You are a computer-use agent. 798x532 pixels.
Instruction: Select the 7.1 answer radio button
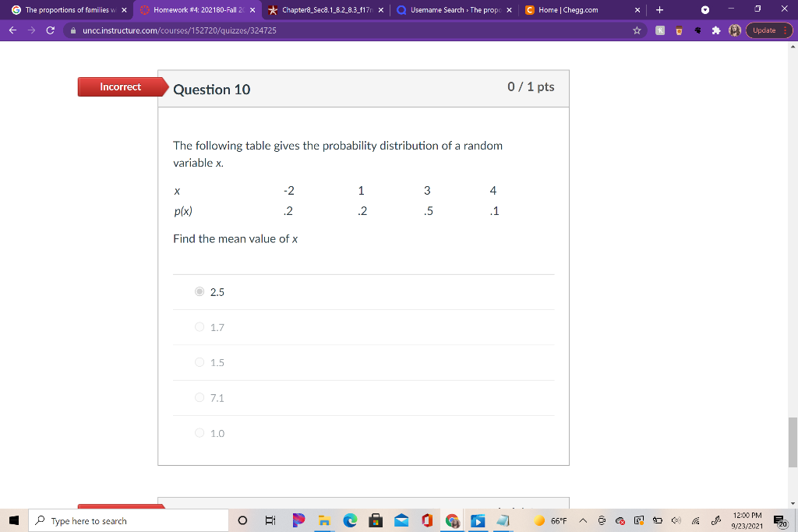point(199,397)
